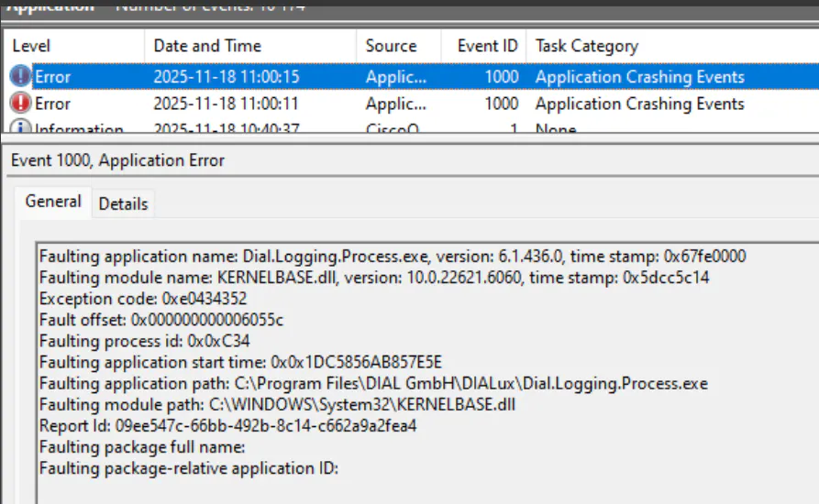Click the error icon of the 11:00:11 event
This screenshot has width=819, height=504.
20,104
